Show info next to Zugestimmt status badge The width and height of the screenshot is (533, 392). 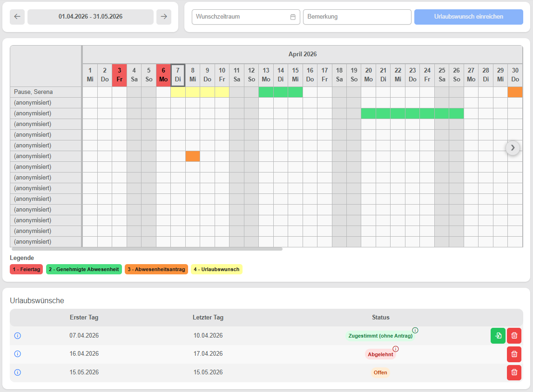coord(415,331)
